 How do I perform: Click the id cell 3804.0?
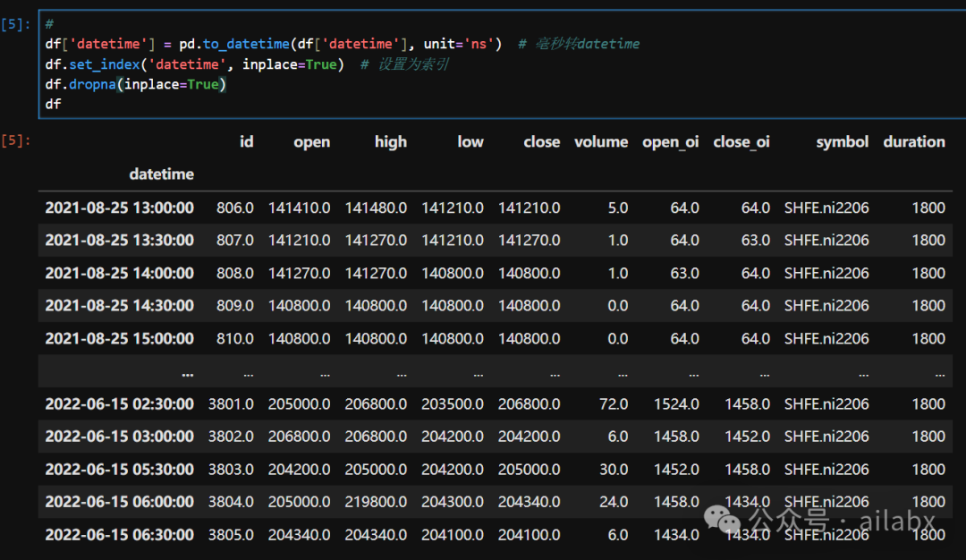point(231,502)
